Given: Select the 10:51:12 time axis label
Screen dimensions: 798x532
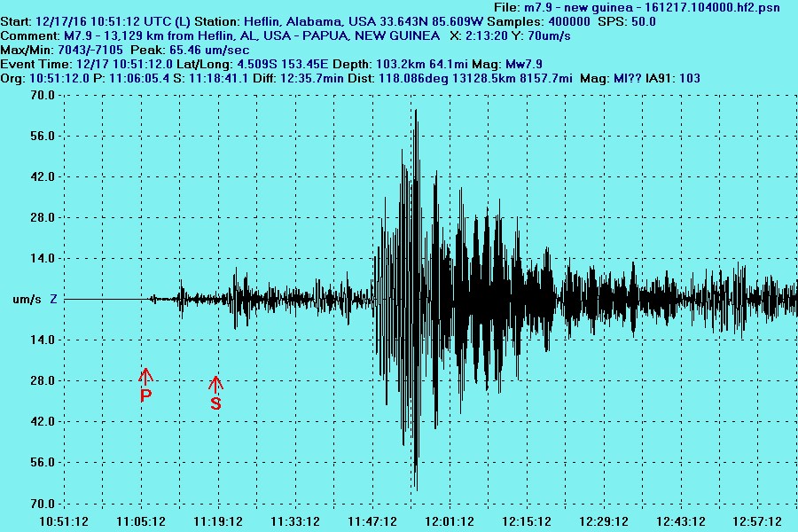Looking at the screenshot, I should pos(64,522).
